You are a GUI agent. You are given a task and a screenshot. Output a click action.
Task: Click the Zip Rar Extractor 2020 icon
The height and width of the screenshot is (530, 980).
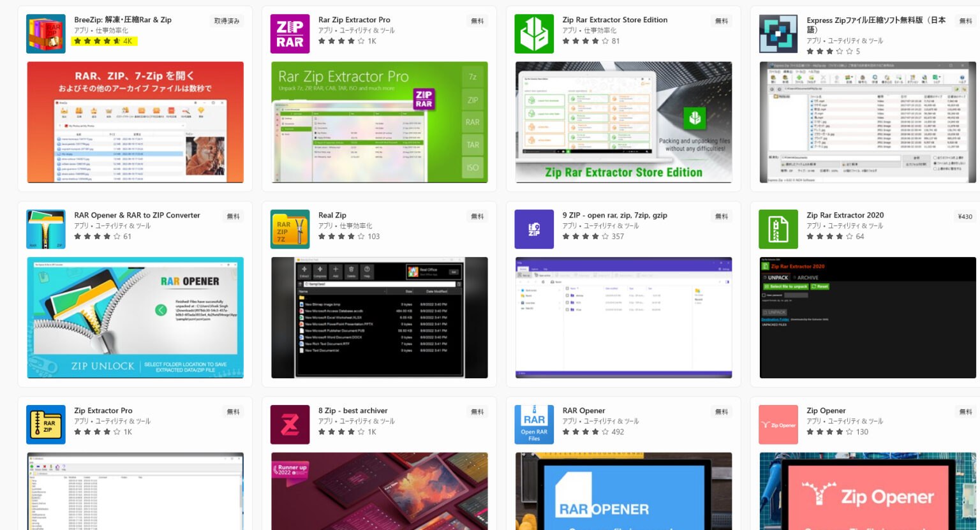pyautogui.click(x=778, y=229)
